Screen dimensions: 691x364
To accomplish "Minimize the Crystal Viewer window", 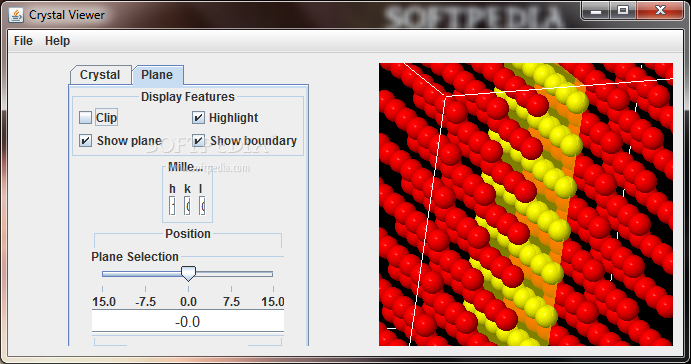I will [x=596, y=11].
